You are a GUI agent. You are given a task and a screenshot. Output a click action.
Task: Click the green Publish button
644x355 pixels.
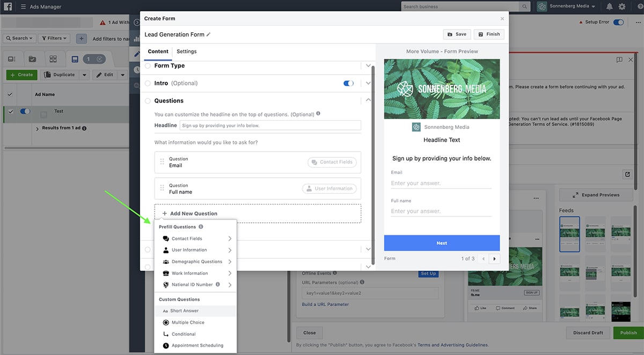[628, 332]
